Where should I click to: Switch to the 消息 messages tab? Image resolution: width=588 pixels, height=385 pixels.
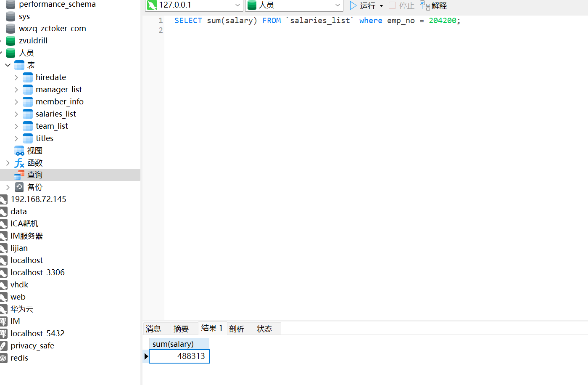[153, 329]
